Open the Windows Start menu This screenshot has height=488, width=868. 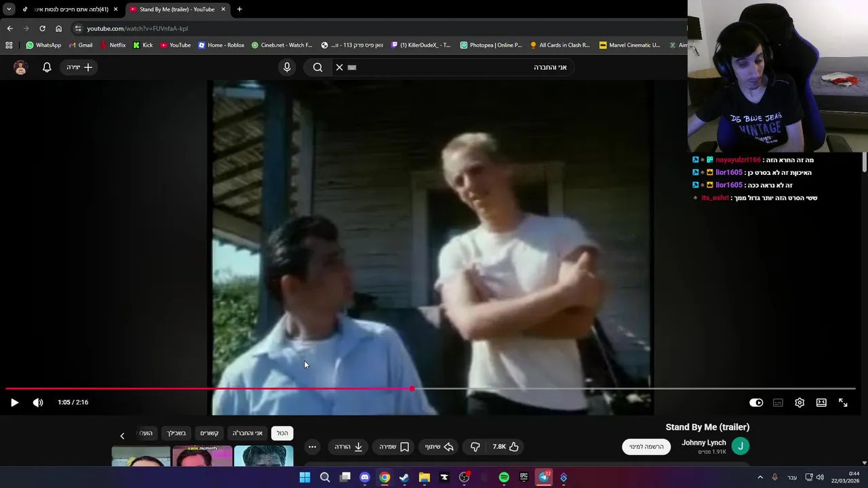pyautogui.click(x=305, y=477)
